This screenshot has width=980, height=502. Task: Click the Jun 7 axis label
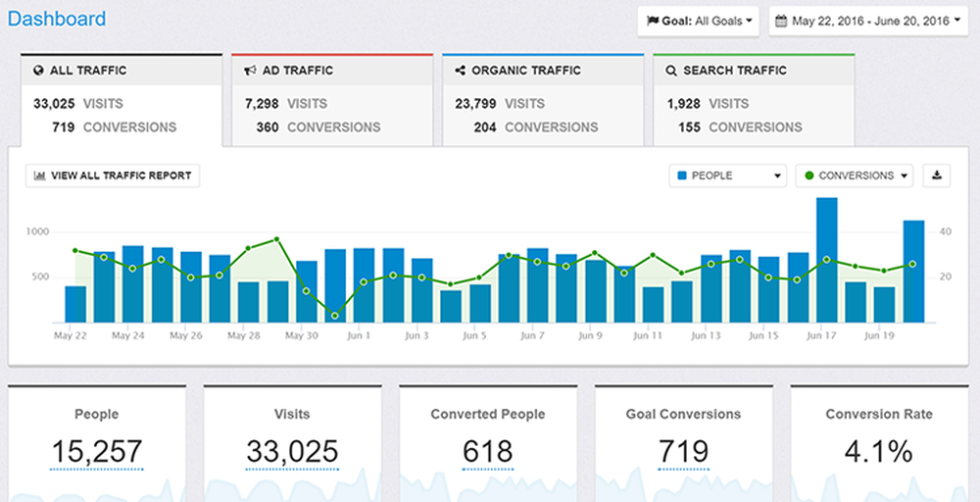[532, 335]
